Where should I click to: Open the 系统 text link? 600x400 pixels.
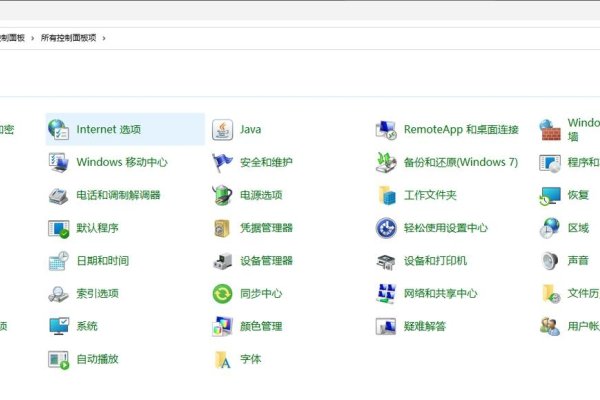coord(87,326)
